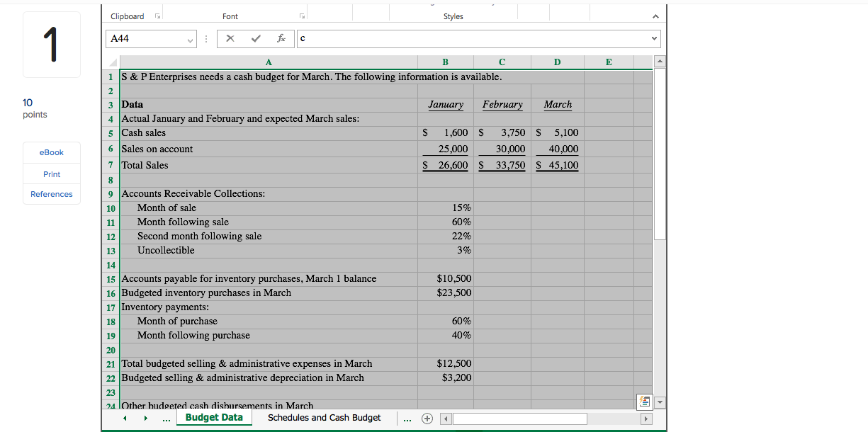The image size is (868, 432).
Task: Click the Cancel (X) formula button
Action: (x=230, y=39)
